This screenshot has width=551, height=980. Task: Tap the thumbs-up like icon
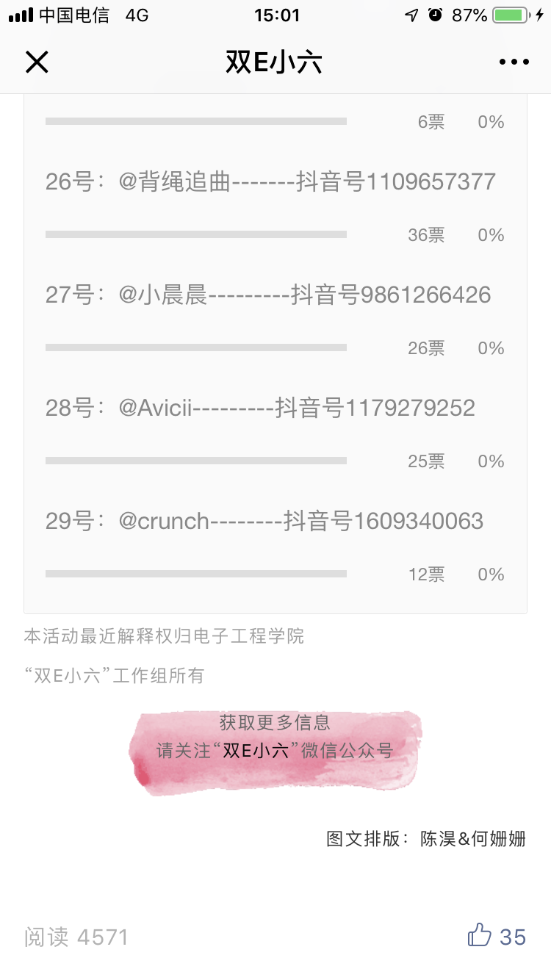(480, 935)
